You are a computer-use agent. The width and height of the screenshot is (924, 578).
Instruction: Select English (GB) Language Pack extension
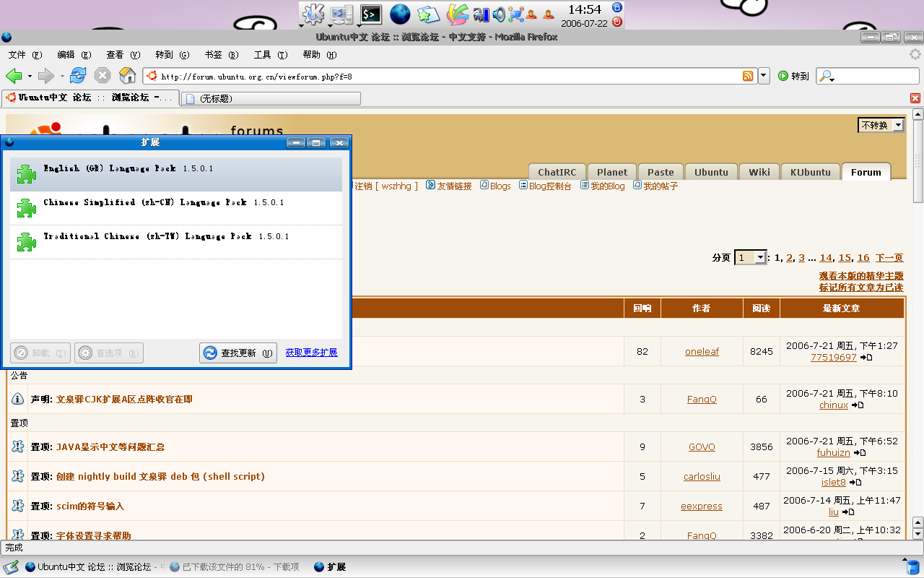pos(176,174)
